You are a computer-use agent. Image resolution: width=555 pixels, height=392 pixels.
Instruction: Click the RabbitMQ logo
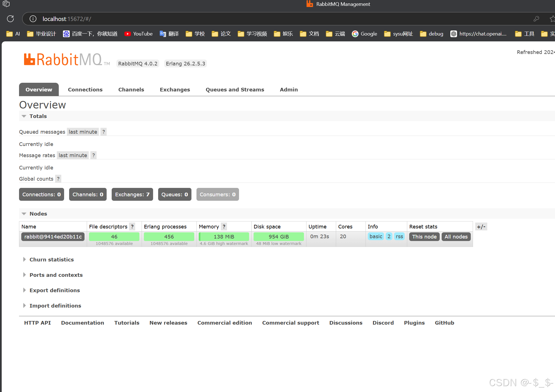click(x=67, y=60)
